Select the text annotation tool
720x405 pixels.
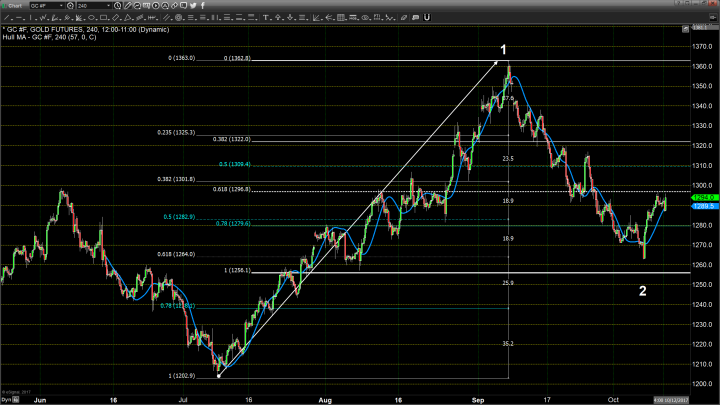point(266,17)
